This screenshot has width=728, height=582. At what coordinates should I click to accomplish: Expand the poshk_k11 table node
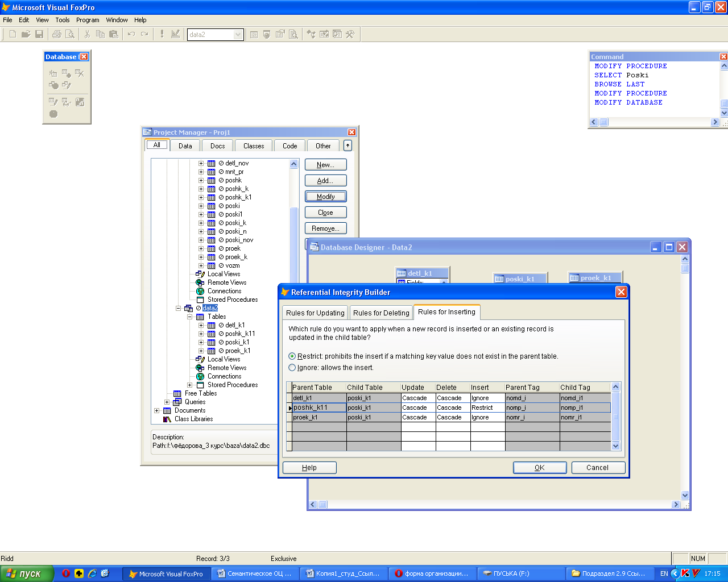201,334
